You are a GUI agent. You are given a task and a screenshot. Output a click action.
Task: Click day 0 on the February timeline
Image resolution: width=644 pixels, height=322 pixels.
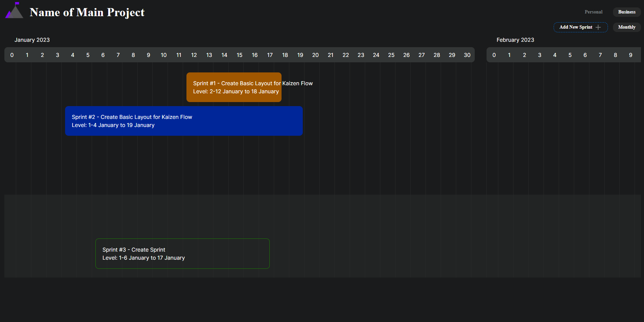click(x=494, y=55)
